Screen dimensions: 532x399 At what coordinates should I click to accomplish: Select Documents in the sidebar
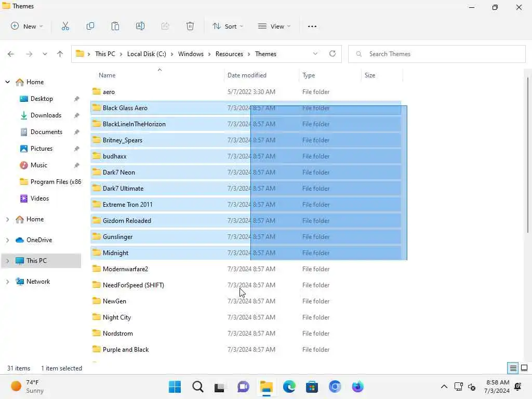click(x=46, y=132)
